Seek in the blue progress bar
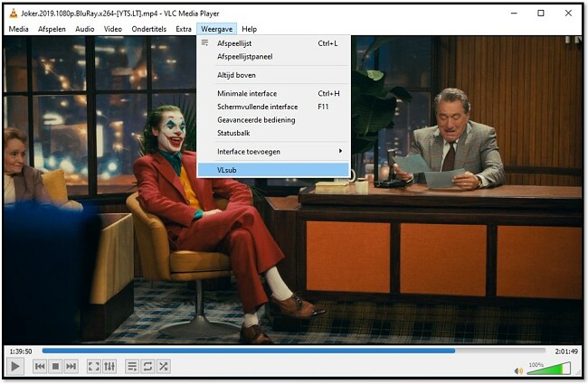Screen dimensions: 588x384 click(x=294, y=351)
